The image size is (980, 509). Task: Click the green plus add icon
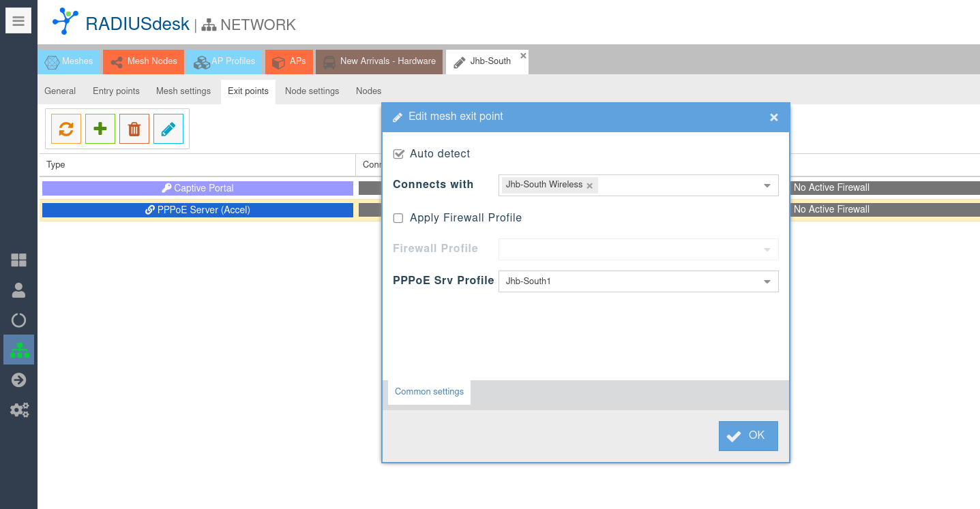click(100, 129)
